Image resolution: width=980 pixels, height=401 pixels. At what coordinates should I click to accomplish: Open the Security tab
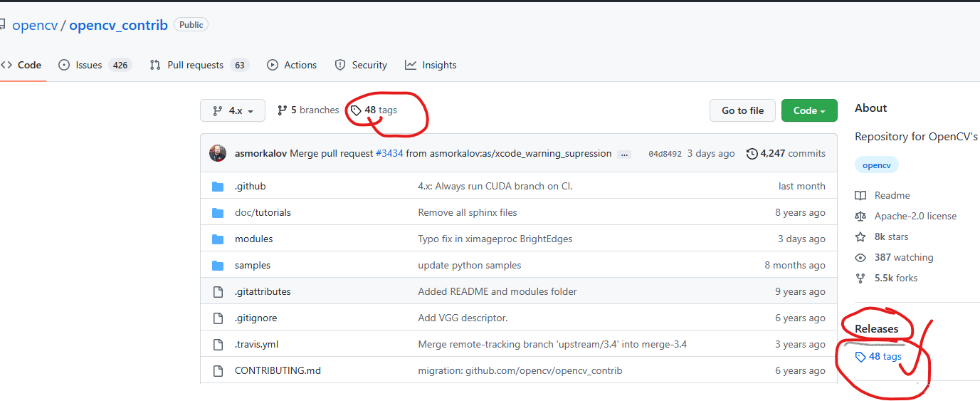click(x=361, y=65)
